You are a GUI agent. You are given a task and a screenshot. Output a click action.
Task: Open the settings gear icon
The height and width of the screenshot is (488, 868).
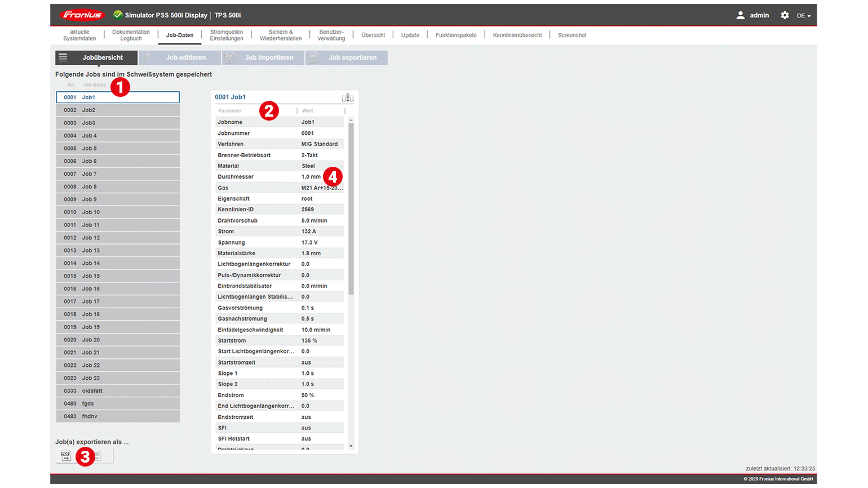(785, 15)
